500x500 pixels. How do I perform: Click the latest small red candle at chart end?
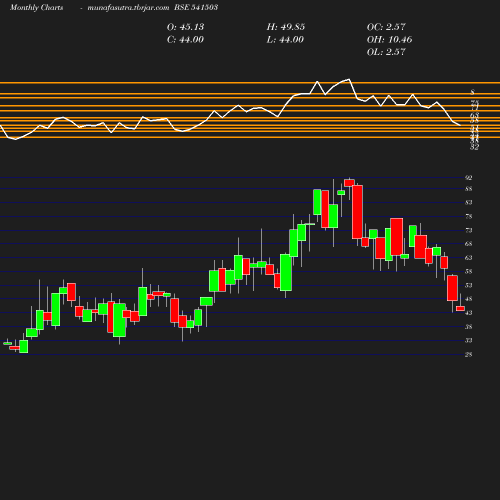(x=460, y=308)
